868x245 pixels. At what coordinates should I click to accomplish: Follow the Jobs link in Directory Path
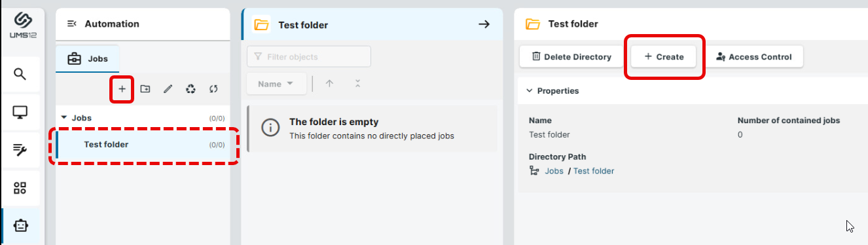[x=554, y=171]
